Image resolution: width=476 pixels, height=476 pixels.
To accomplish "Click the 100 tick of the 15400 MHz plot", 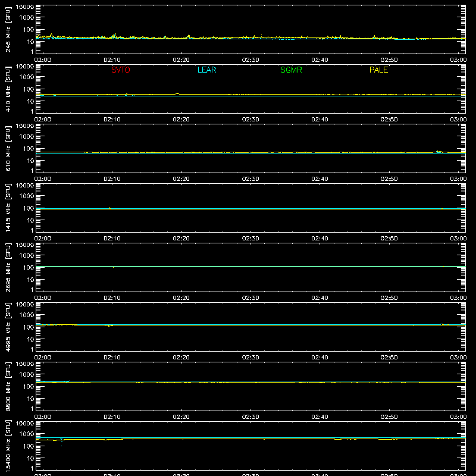I will point(29,446).
